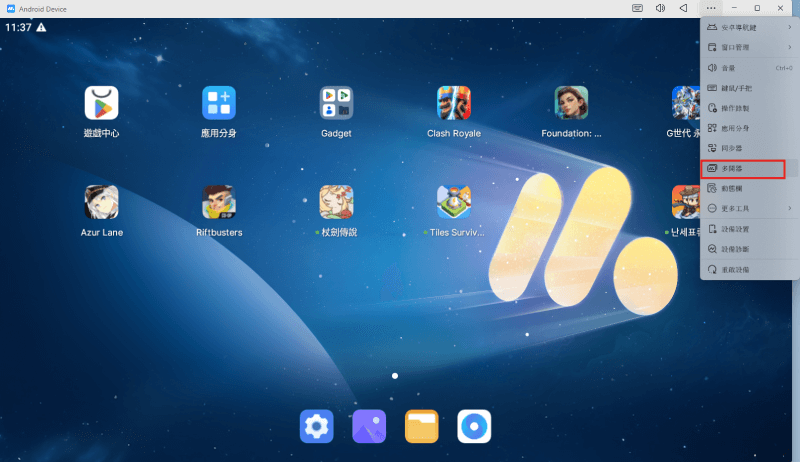Click the app logo in title bar
Screen dimensions: 800x462
point(10,9)
